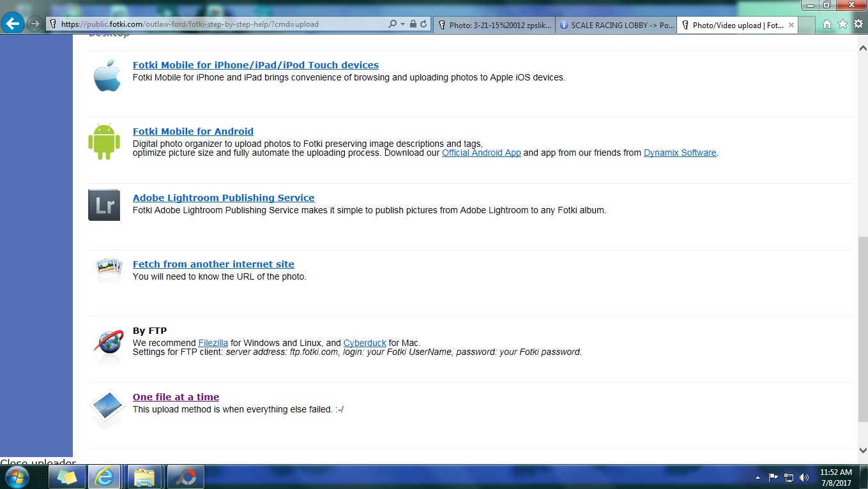The image size is (868, 489).
Task: Open the favorites star icon
Action: click(x=842, y=24)
